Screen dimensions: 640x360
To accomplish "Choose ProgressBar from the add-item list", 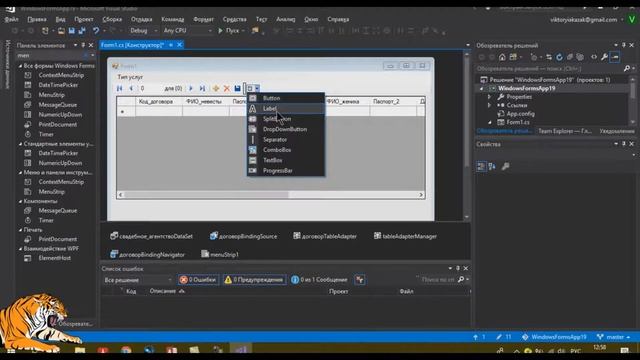I will tap(286, 170).
